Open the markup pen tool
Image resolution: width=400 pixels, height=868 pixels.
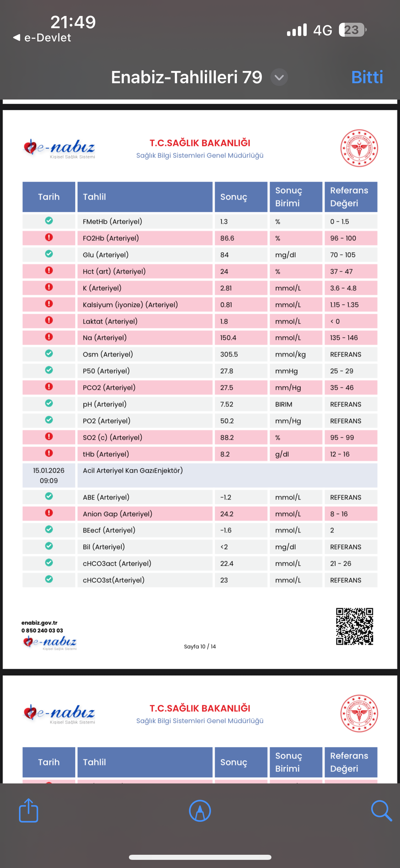pyautogui.click(x=200, y=811)
